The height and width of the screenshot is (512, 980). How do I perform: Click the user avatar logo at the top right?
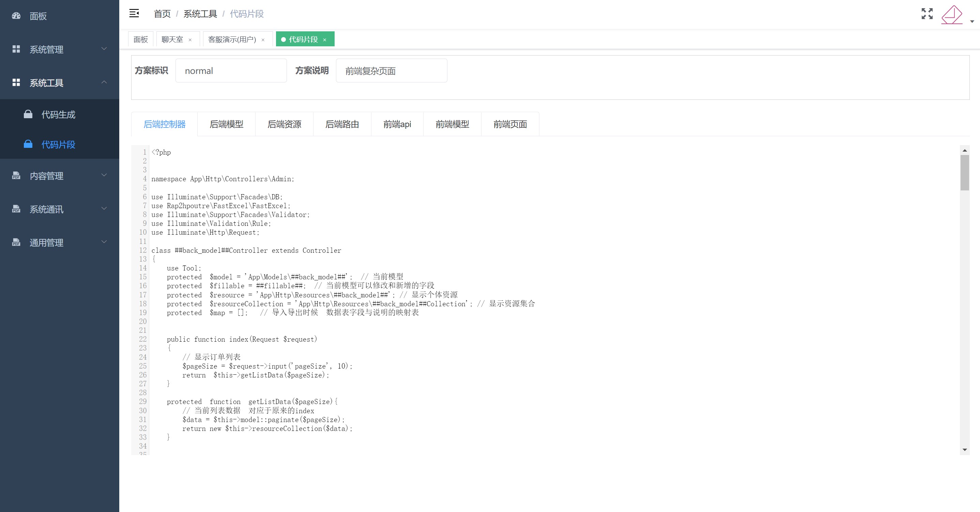[x=951, y=14]
